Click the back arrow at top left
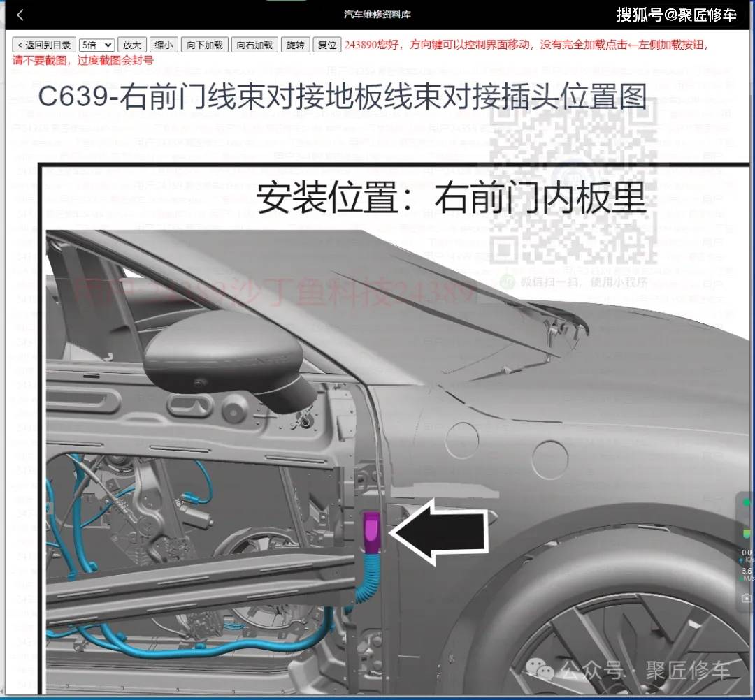Screen dimensions: 755x700 point(19,14)
